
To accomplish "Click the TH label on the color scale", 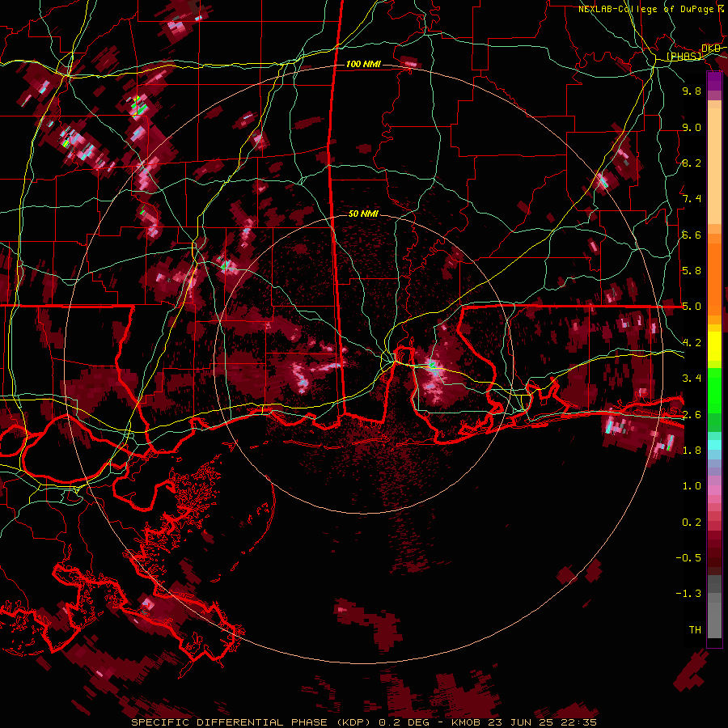I will (x=695, y=630).
